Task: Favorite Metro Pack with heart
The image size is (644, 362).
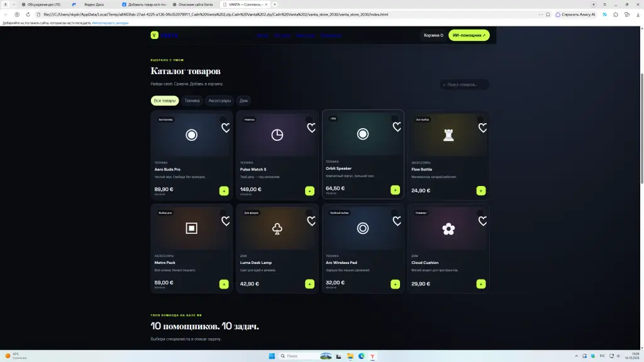Action: tap(226, 221)
